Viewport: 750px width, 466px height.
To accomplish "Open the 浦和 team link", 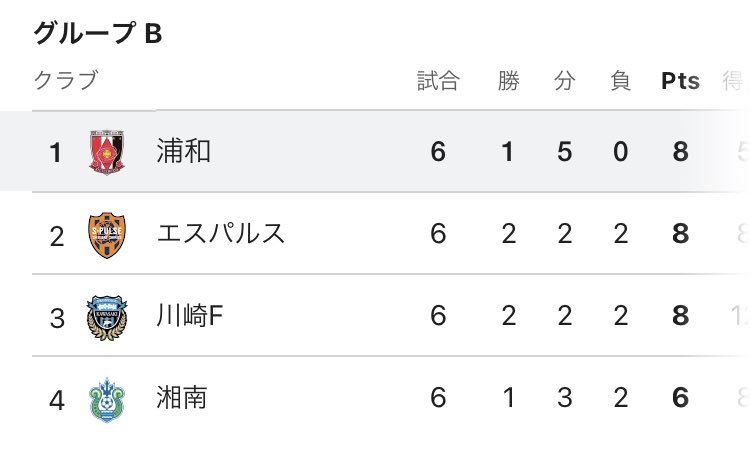I will 184,151.
